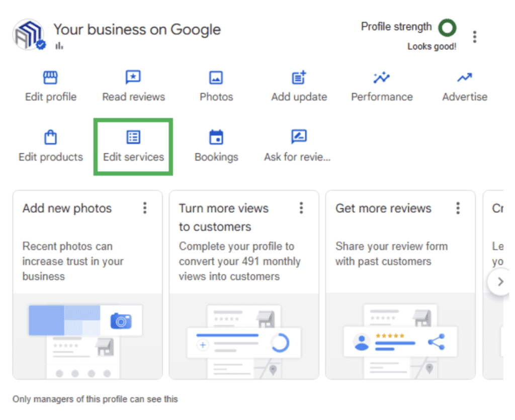The width and height of the screenshot is (515, 420).
Task: Click the progress ring in Turn more views illustration
Action: (280, 343)
